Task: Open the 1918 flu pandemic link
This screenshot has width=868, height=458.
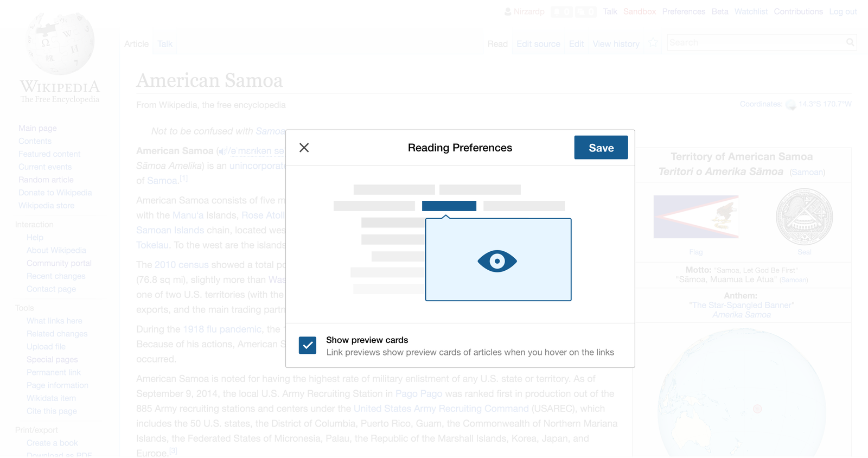Action: click(222, 329)
